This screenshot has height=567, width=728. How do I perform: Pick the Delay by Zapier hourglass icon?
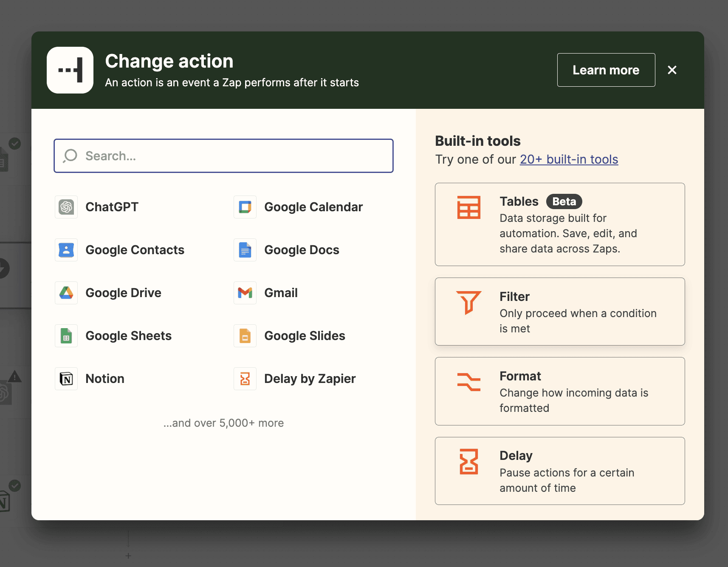(245, 379)
